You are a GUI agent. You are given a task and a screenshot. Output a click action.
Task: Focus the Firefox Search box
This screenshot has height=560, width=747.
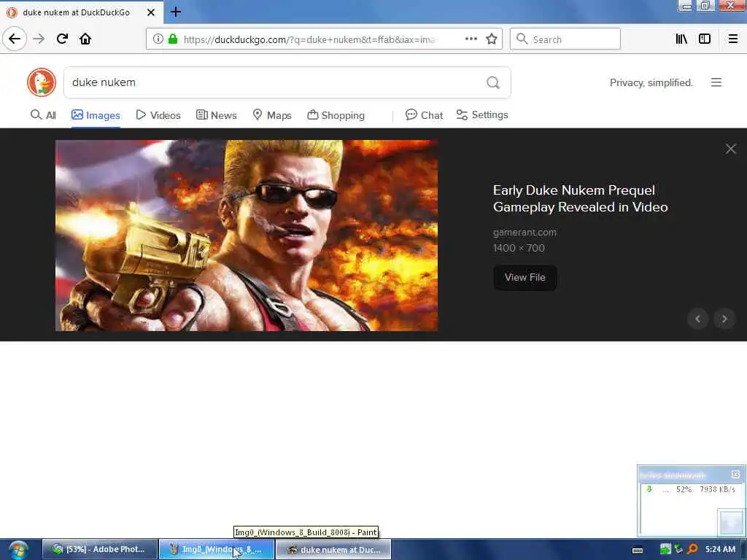[x=565, y=39]
